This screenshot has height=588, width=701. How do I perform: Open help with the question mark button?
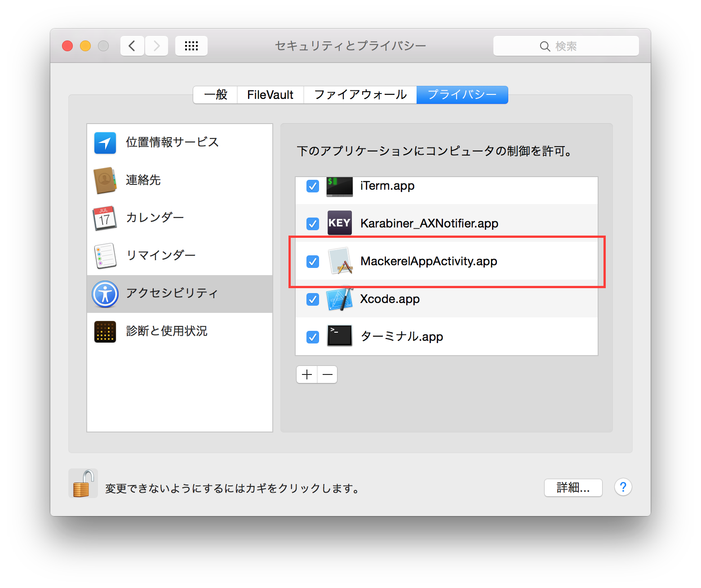623,487
